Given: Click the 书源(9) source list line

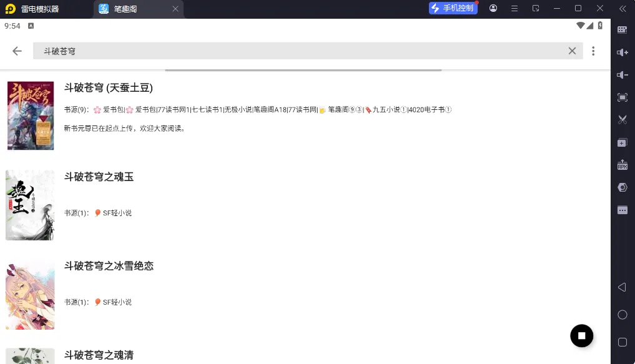Looking at the screenshot, I should [258, 110].
